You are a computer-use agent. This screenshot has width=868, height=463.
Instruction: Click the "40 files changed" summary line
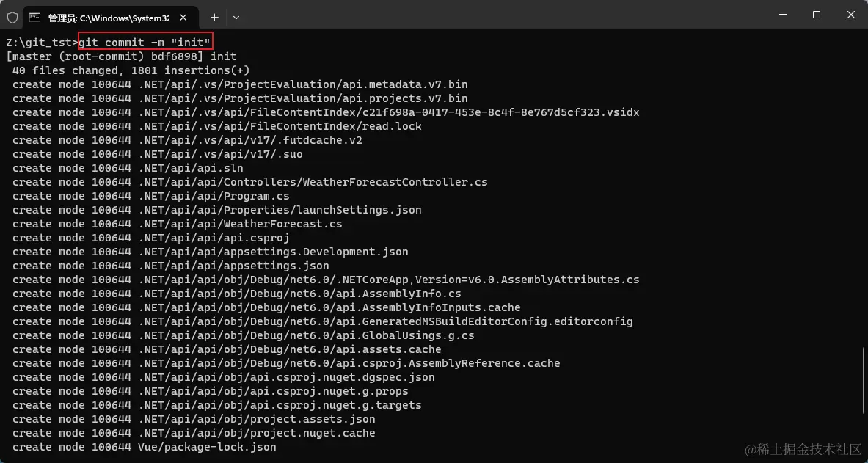(x=131, y=70)
